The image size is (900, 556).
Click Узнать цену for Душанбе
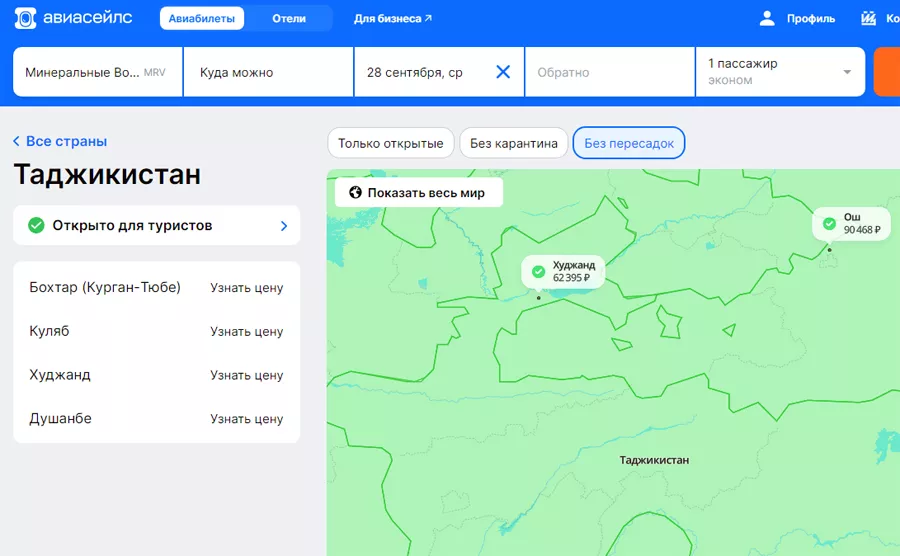pyautogui.click(x=246, y=419)
